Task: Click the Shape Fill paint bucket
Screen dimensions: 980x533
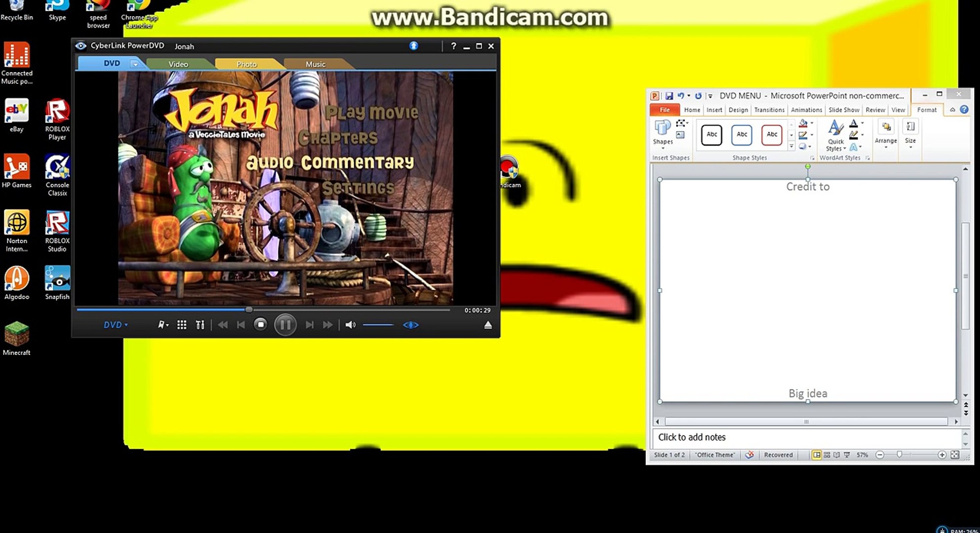Action: pyautogui.click(x=803, y=123)
